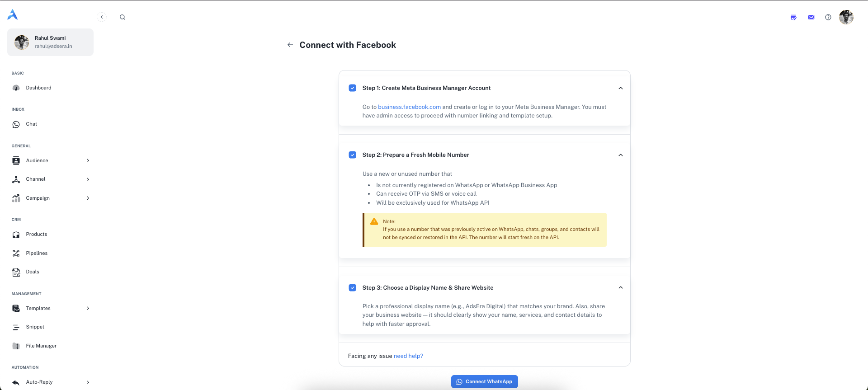Open the Rahul Swami account card
The width and height of the screenshot is (868, 390).
point(50,42)
